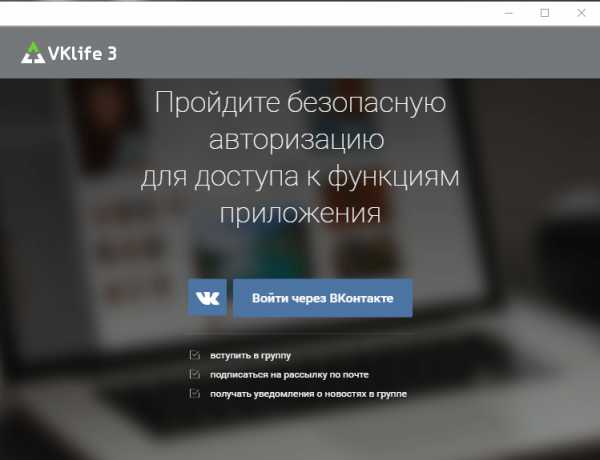This screenshot has width=600, height=460.
Task: Uncheck подписаться на рассылку по почте checkbox
Action: pos(194,374)
